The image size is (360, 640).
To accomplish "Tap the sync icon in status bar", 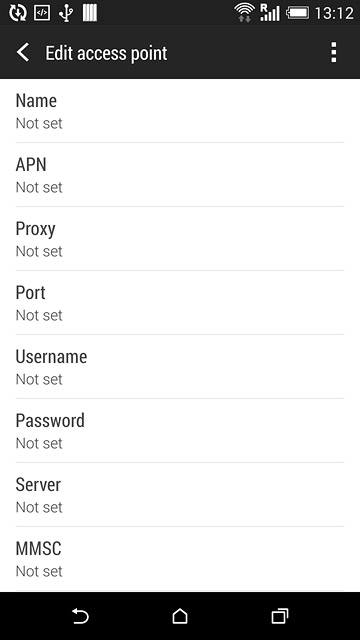I will pyautogui.click(x=18, y=13).
